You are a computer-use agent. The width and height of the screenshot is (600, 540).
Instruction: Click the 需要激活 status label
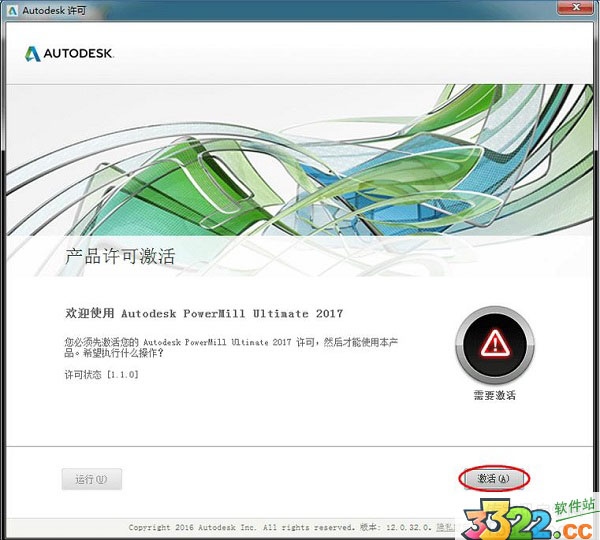[x=495, y=395]
